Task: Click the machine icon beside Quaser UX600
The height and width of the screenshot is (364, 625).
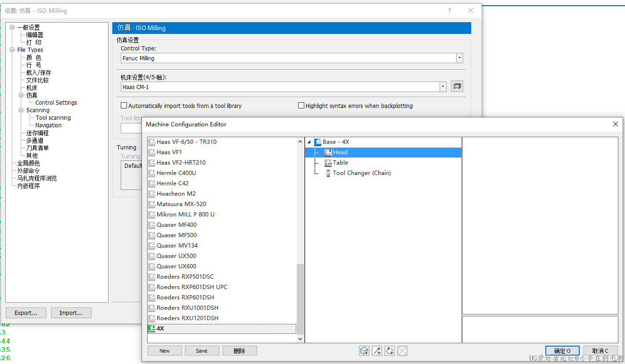Action: 152,266
